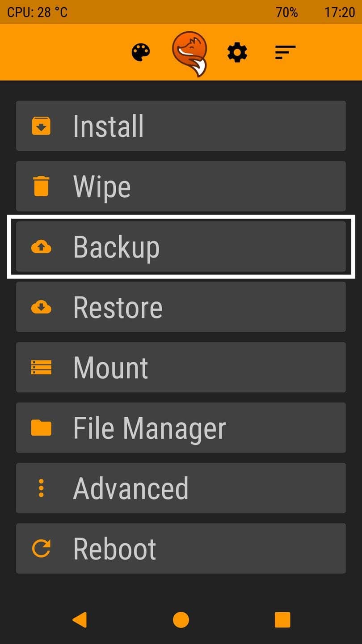Tap the home circle navigation button

tap(181, 620)
